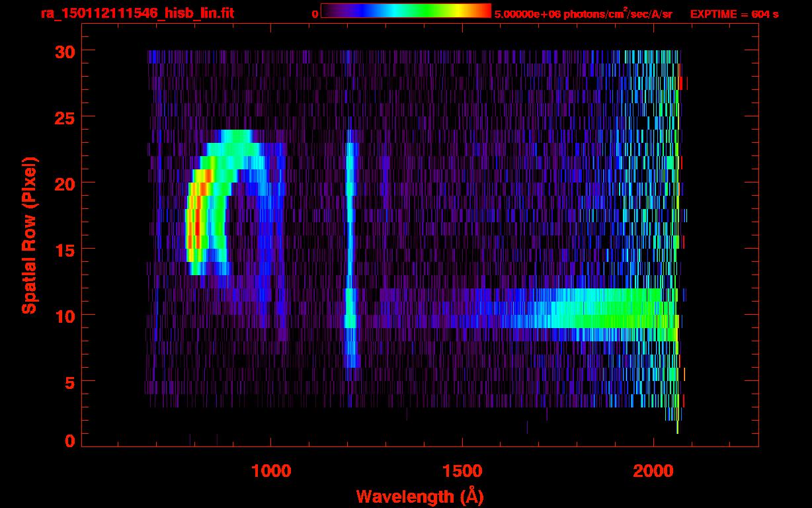The image size is (812, 508).
Task: Click the x-axis tick label 2000
Action: 653,471
